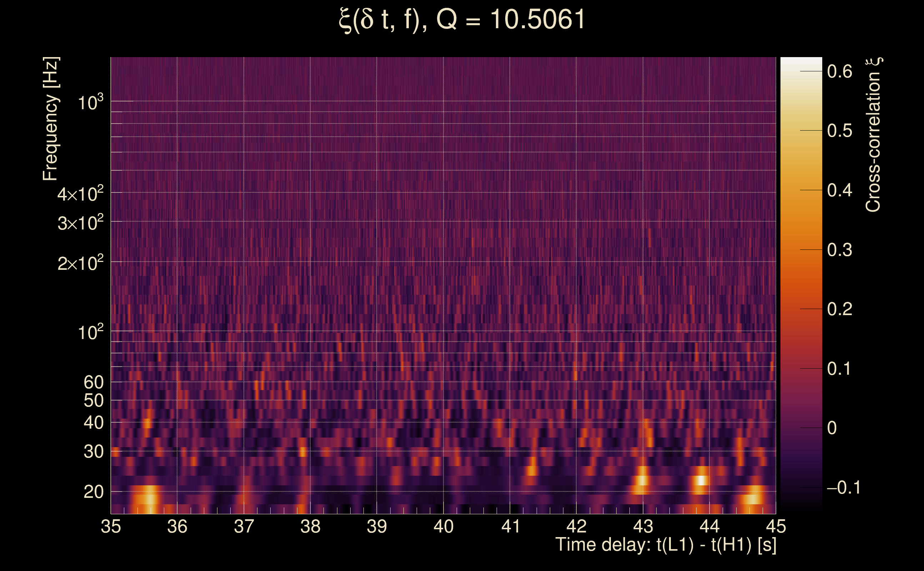Click the colorbar tick label -0.1
This screenshot has height=571, width=924.
click(x=844, y=487)
